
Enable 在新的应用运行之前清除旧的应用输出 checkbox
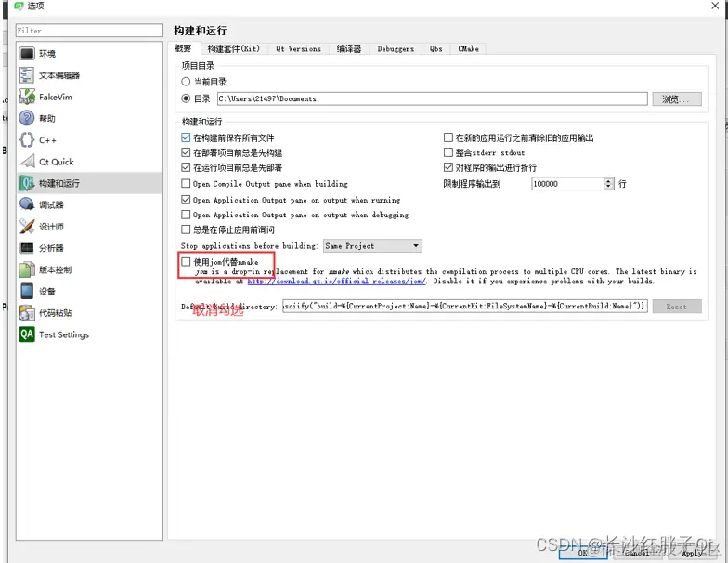click(x=448, y=137)
